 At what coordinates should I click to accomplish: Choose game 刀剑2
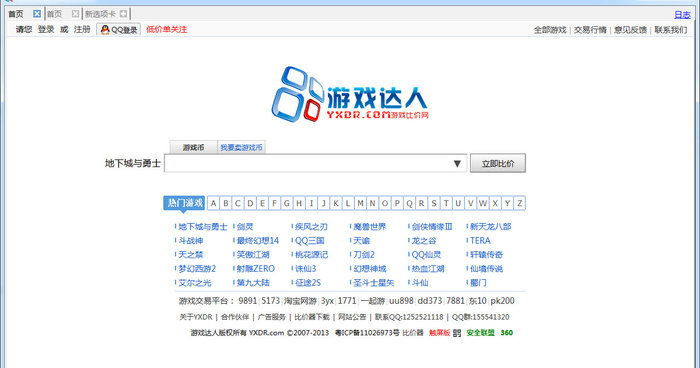point(364,255)
